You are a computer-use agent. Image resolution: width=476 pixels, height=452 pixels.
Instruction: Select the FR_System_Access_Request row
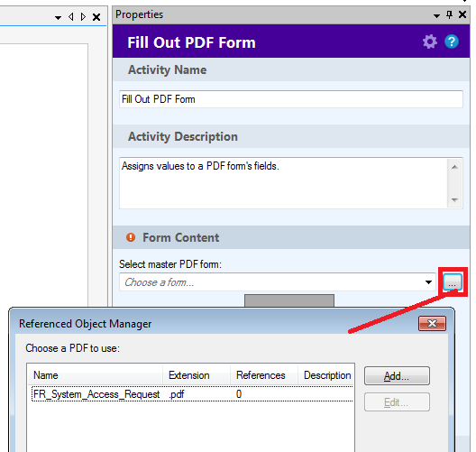192,394
